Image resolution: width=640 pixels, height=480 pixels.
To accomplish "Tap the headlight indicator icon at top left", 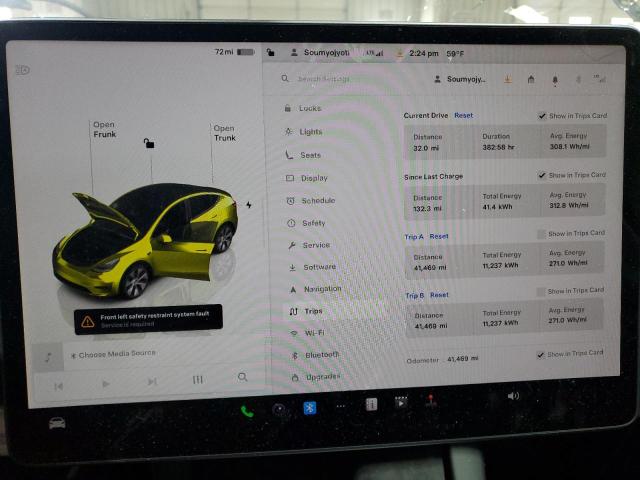I will [22, 70].
